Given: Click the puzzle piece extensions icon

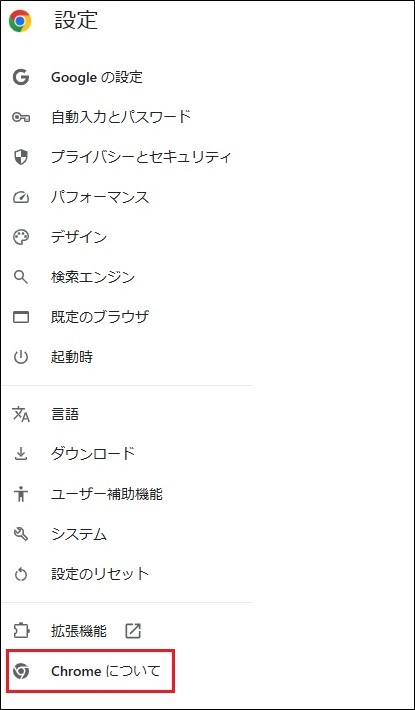Looking at the screenshot, I should pos(21,631).
